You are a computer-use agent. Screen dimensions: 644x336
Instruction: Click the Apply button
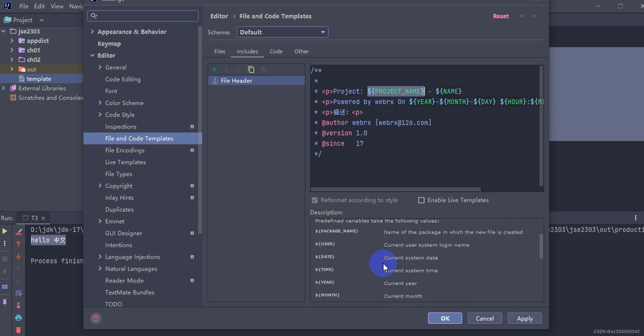point(525,318)
